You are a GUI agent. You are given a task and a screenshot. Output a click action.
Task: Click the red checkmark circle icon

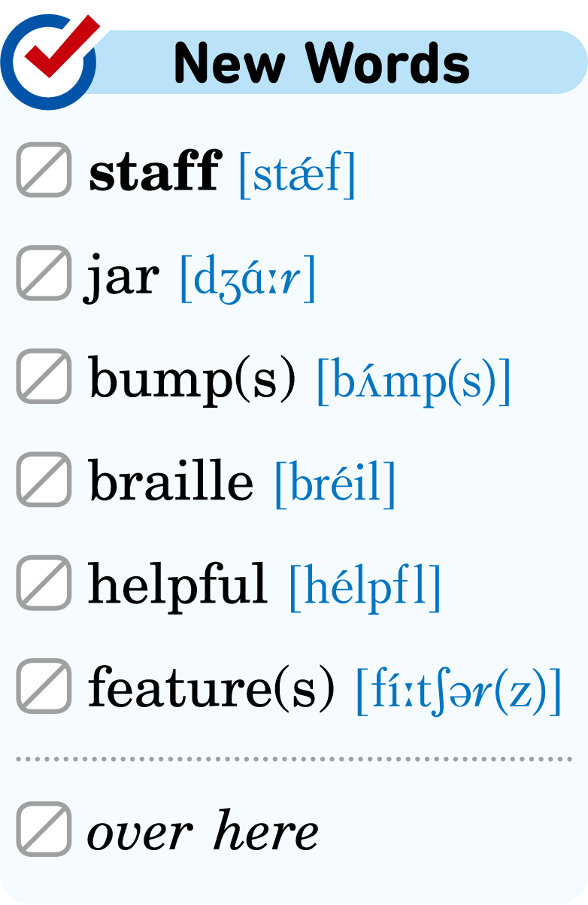tap(50, 56)
